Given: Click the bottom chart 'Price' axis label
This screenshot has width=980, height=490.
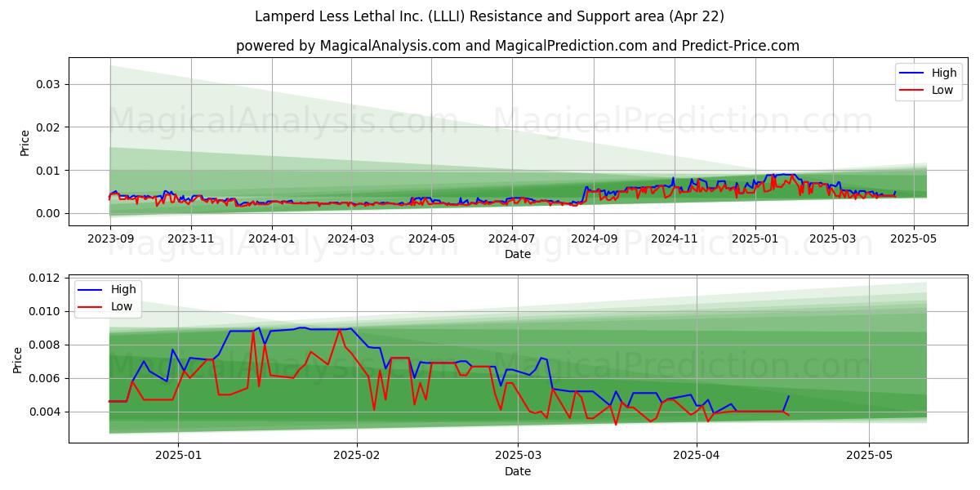Looking at the screenshot, I should click(18, 359).
